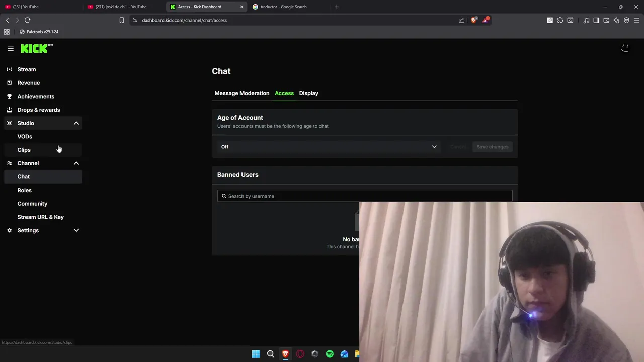Screen dimensions: 644x362
Task: Open the profile smiley avatar menu
Action: click(x=625, y=48)
